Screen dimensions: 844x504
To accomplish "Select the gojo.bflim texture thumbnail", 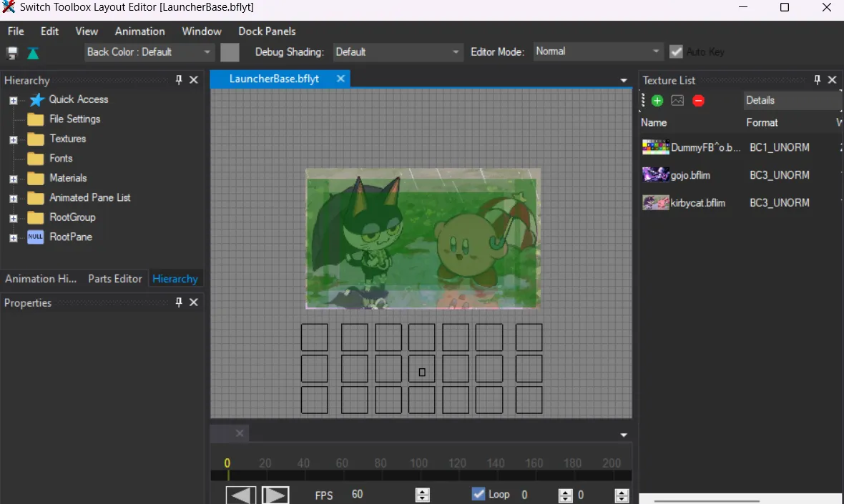I will (655, 174).
